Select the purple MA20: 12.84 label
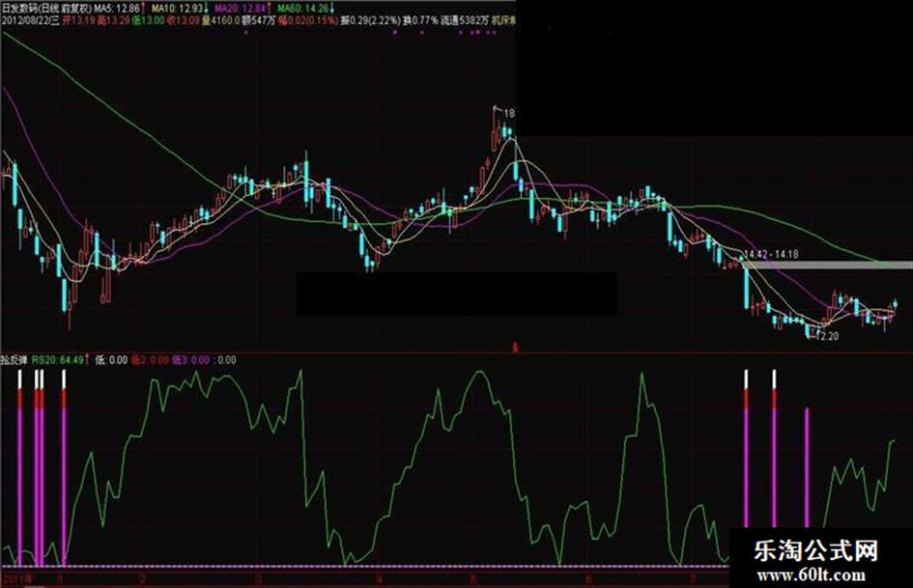 coord(240,8)
